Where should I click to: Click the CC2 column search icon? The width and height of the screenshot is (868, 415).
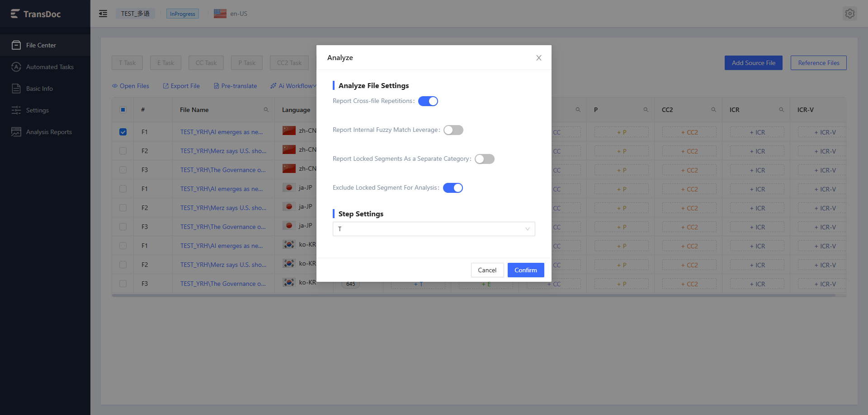tap(714, 110)
